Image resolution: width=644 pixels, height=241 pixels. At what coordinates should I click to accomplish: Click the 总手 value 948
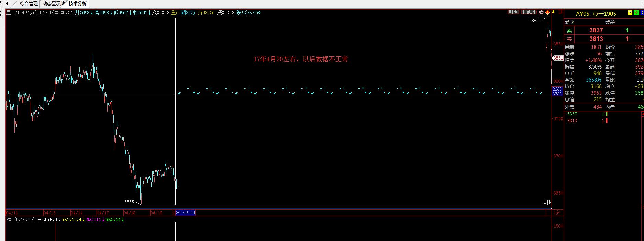598,73
